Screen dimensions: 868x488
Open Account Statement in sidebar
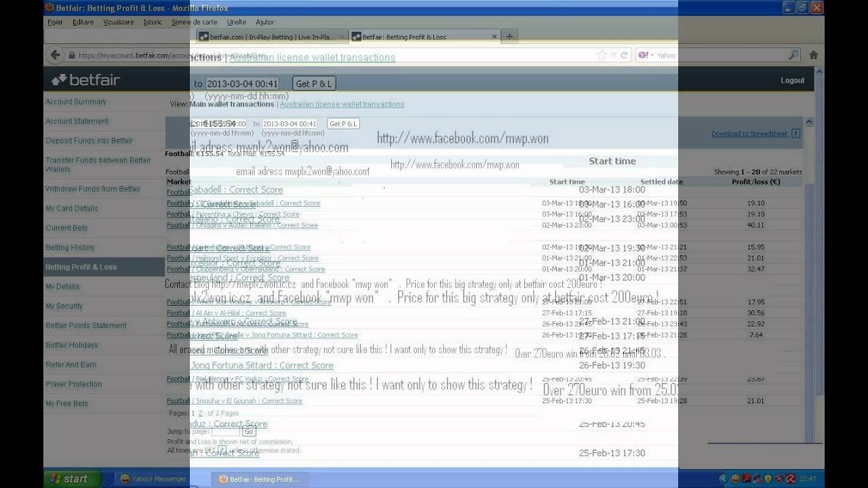coord(77,121)
